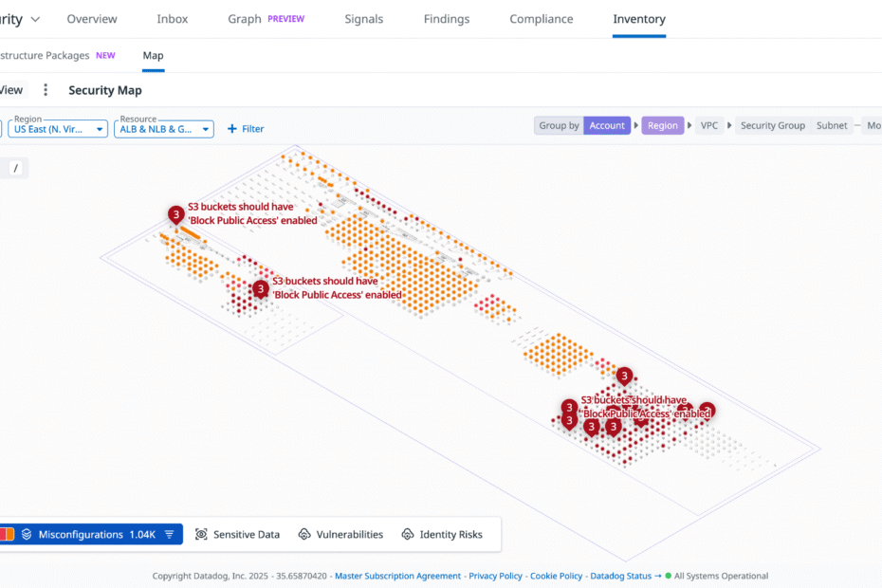This screenshot has width=882, height=588.
Task: Click the Misconfigurations layers stack icon
Action: tap(27, 535)
